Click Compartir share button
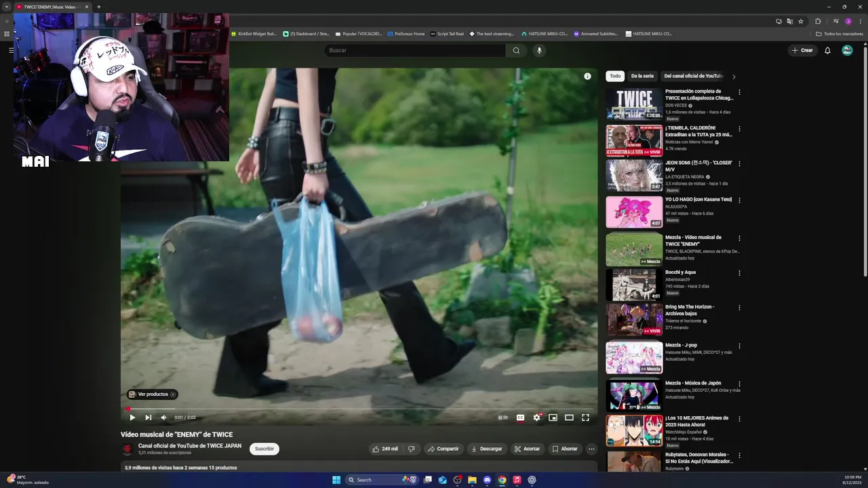The width and height of the screenshot is (868, 488). (443, 449)
